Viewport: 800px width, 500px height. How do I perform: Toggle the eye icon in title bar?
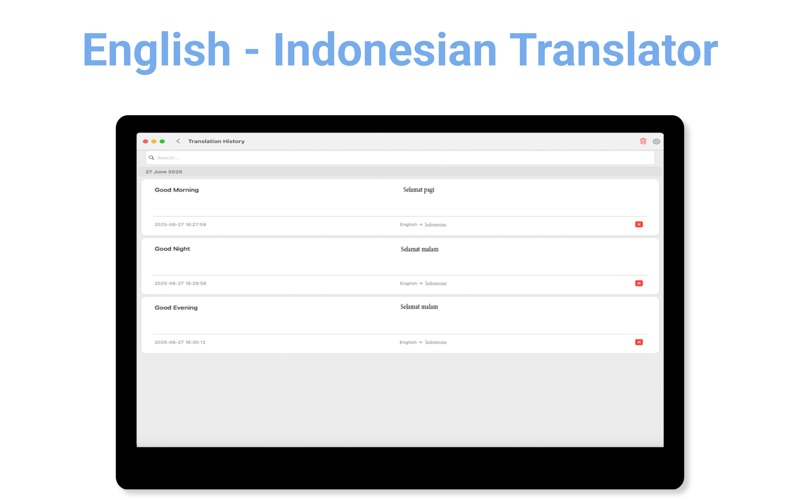click(x=656, y=141)
